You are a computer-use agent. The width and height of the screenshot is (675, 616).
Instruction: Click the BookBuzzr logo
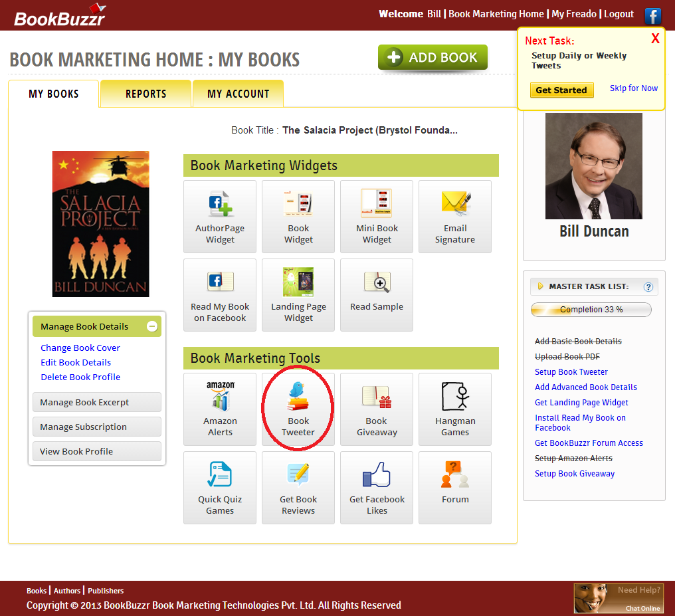point(60,16)
